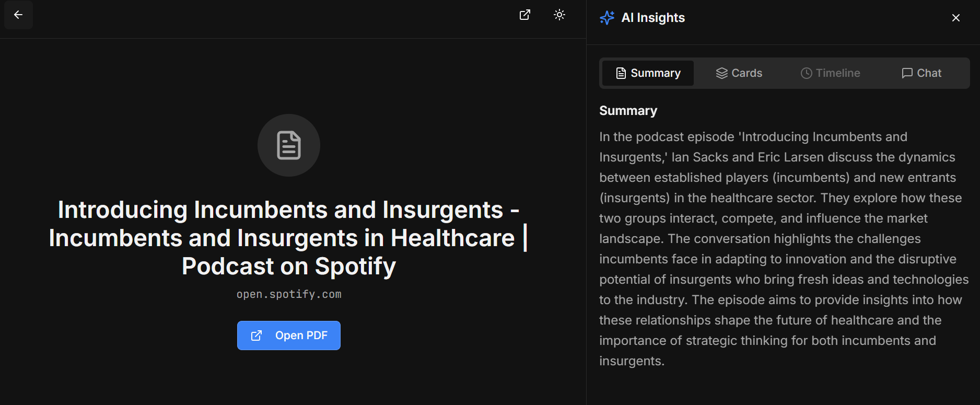Toggle light theme with sun icon
This screenshot has height=405, width=980.
[559, 15]
